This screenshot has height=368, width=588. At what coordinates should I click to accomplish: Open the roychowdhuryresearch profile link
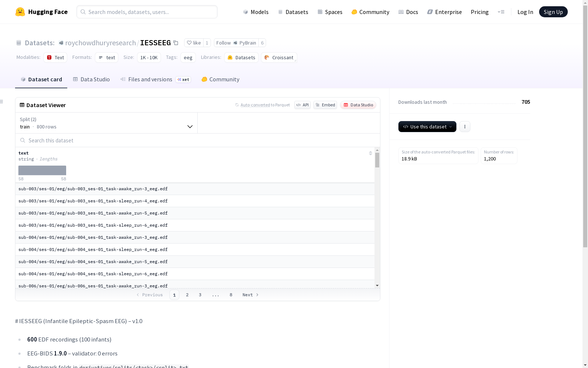(x=100, y=43)
